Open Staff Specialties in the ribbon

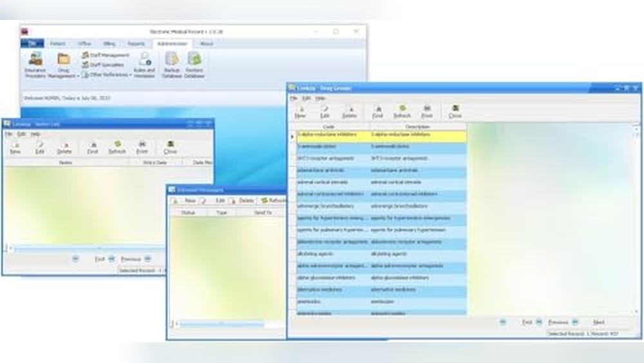tap(102, 65)
